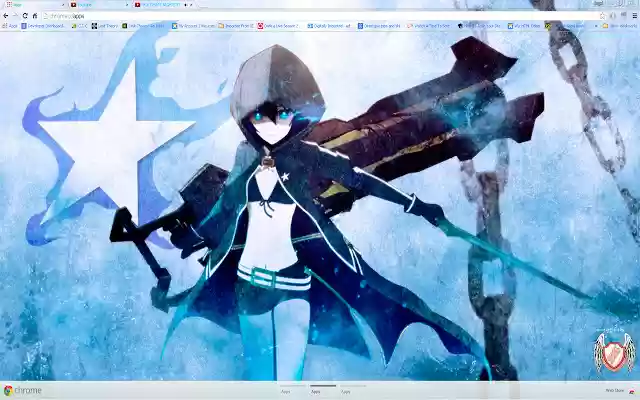This screenshot has width=640, height=400.
Task: Expand the bookmarks overflow chevron
Action: click(596, 26)
